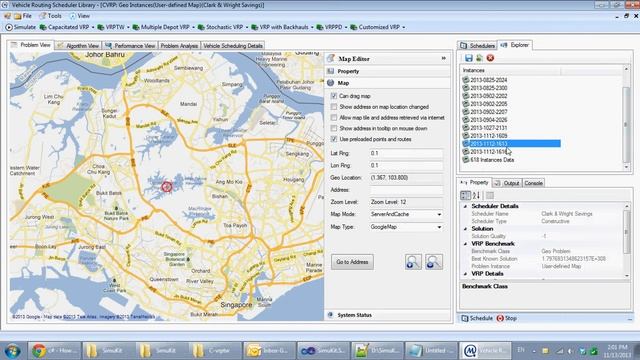This screenshot has width=640, height=360.
Task: Click the zoom out magnifier button
Action: (x=434, y=262)
